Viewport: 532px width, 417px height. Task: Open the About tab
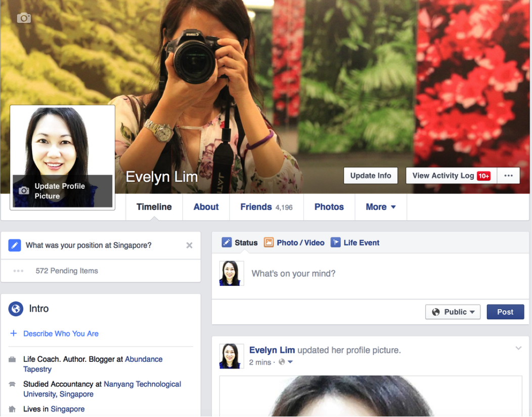point(206,207)
